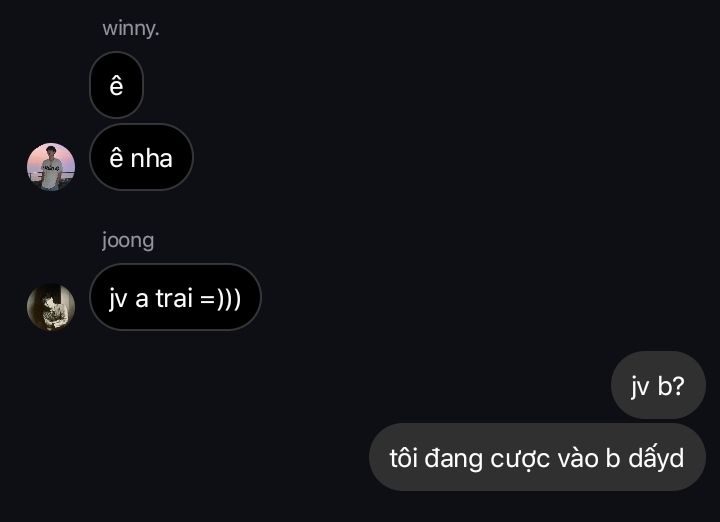Tap winny's second message "ê nha"
Image resolution: width=720 pixels, height=522 pixels.
(x=141, y=157)
